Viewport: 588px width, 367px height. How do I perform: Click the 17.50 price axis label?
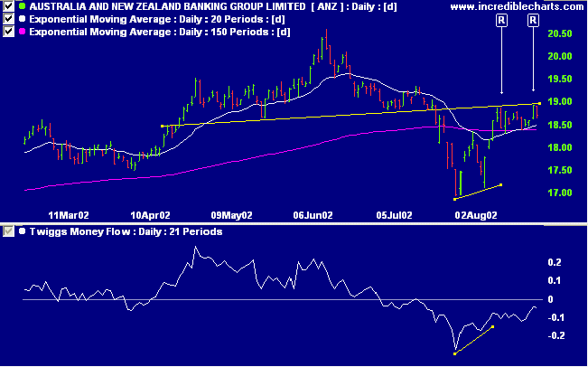tap(560, 170)
